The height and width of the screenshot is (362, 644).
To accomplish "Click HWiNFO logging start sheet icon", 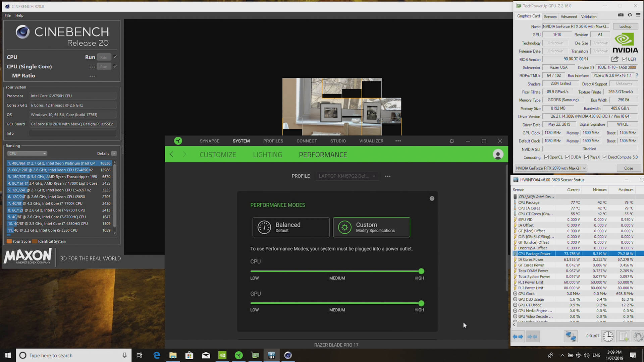I will click(x=623, y=336).
